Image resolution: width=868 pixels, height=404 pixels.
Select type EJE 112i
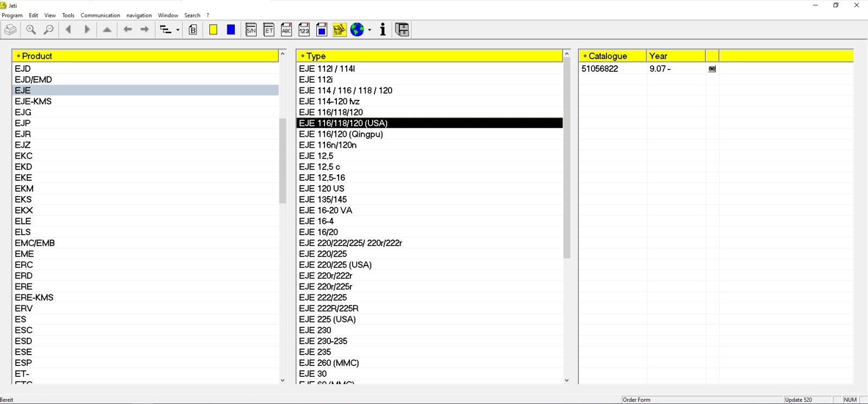(x=430, y=80)
